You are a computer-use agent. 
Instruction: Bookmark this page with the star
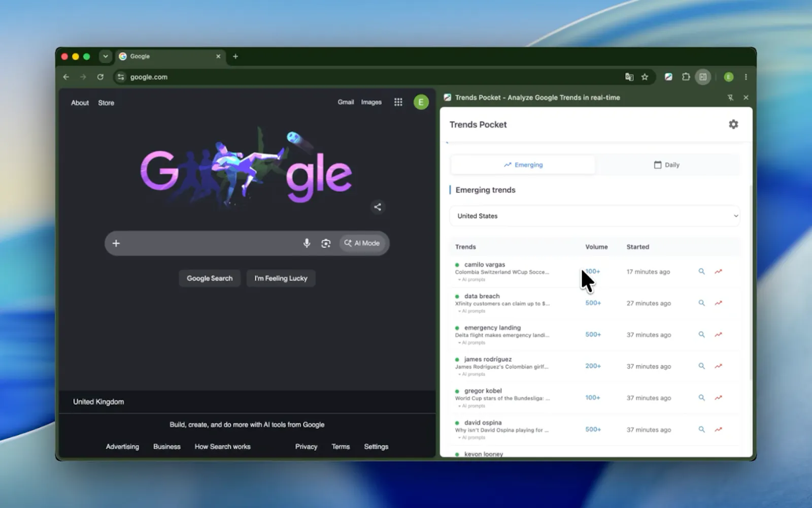click(645, 77)
